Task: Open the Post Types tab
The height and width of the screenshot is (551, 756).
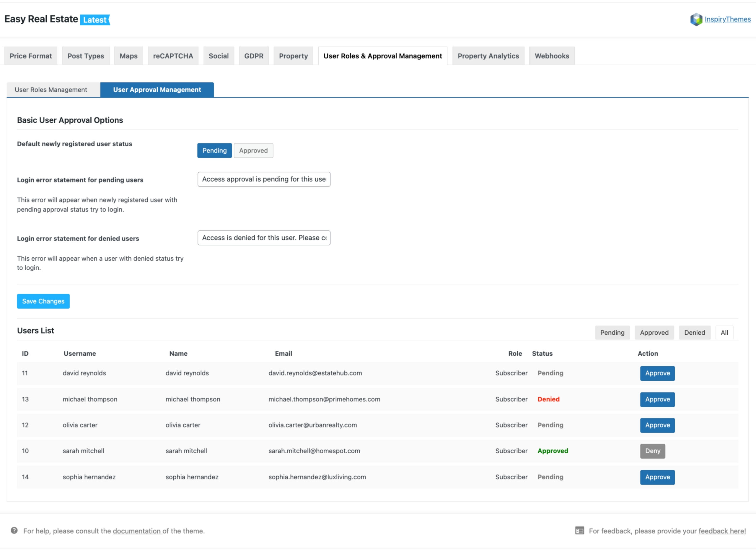Action: 86,56
